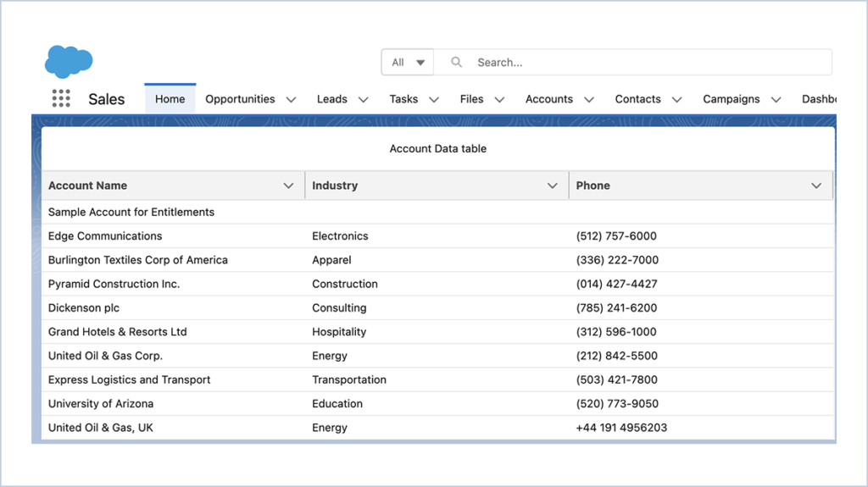Select Express Logistics and Transport cell

(x=130, y=379)
